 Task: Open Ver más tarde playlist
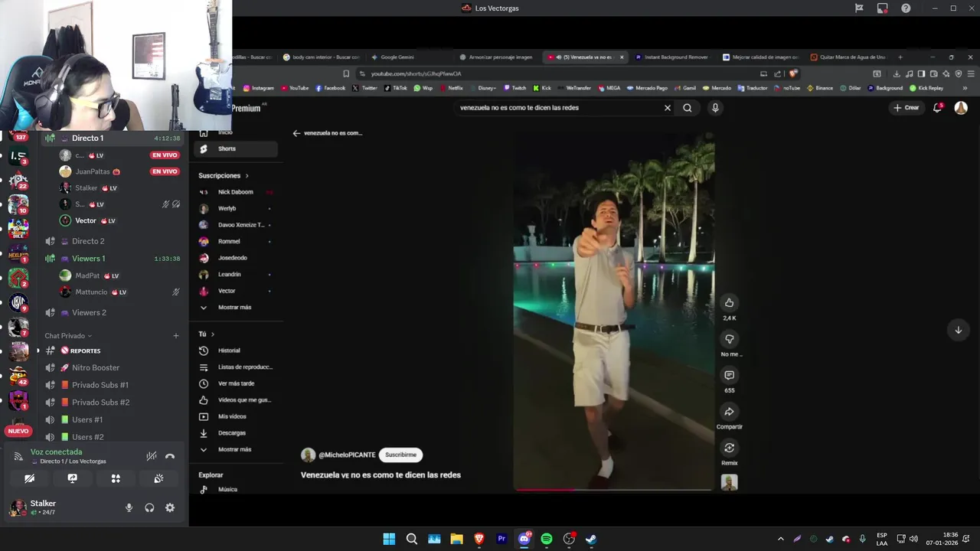pyautogui.click(x=235, y=383)
